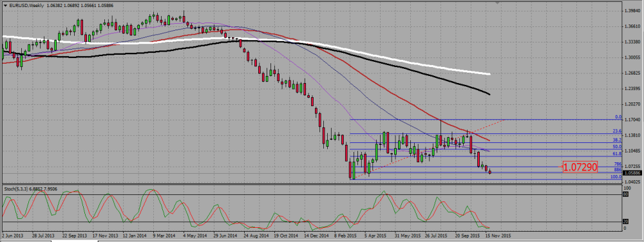The height and width of the screenshot is (242, 644).
Task: Select the red 1.07290 price label
Action: [580, 167]
